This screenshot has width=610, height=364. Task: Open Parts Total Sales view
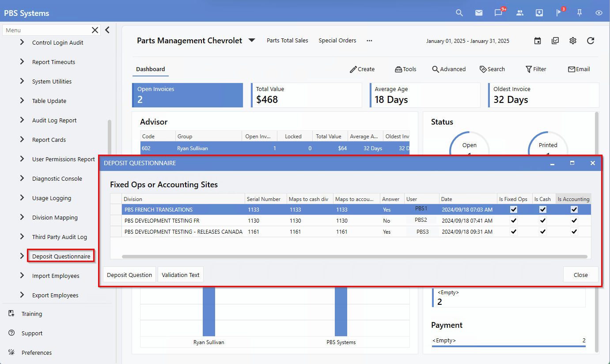pyautogui.click(x=288, y=40)
